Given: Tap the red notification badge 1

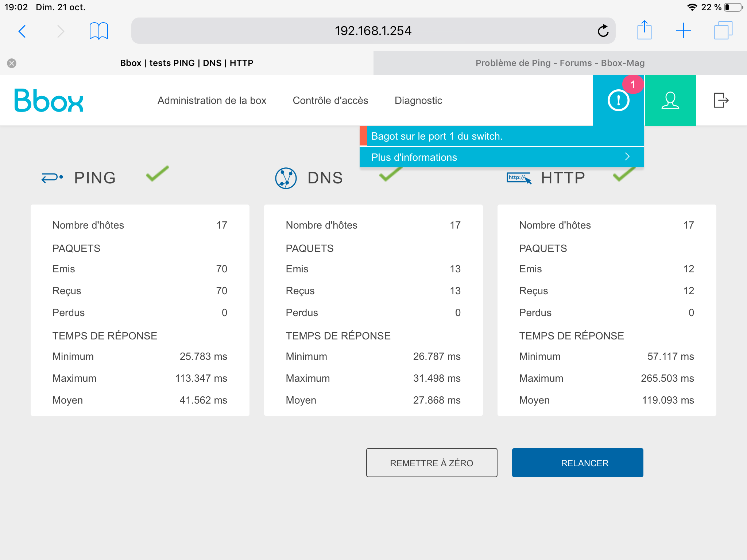Looking at the screenshot, I should pyautogui.click(x=633, y=84).
